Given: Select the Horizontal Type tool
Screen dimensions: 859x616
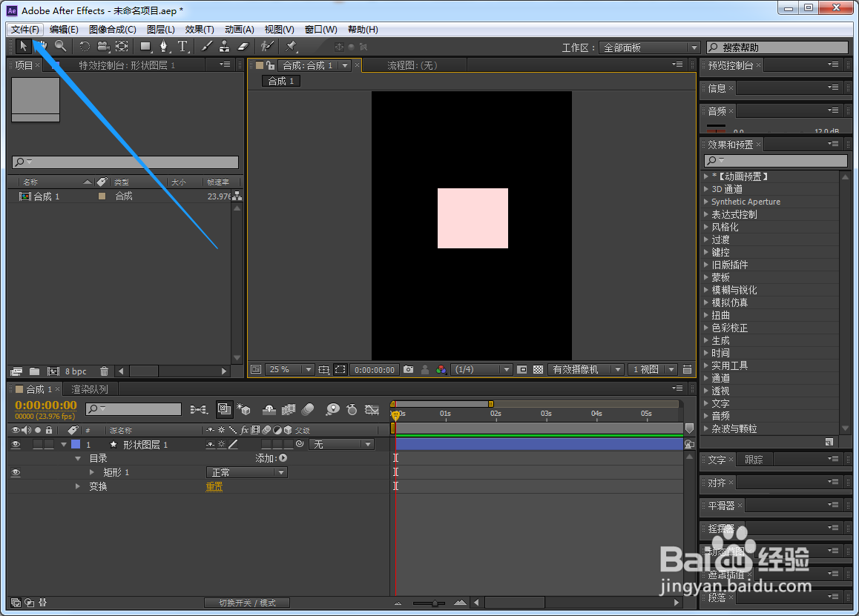Looking at the screenshot, I should tap(182, 47).
